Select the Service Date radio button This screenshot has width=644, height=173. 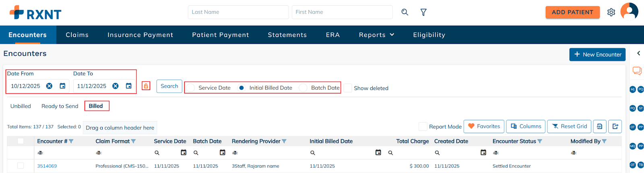click(x=191, y=88)
